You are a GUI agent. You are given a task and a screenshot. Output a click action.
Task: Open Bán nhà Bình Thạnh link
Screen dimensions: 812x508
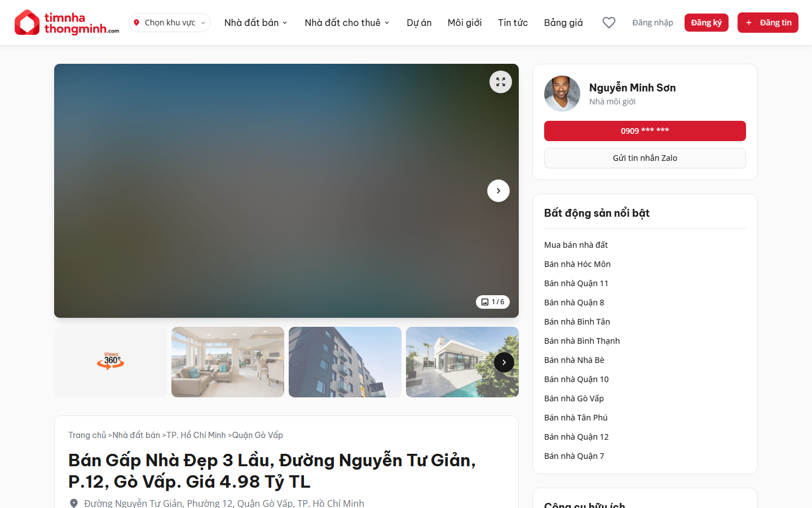click(582, 341)
